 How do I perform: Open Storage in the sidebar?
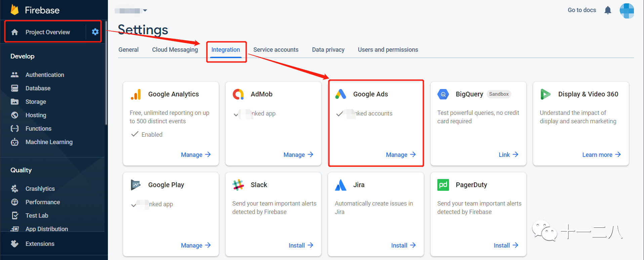(x=36, y=101)
